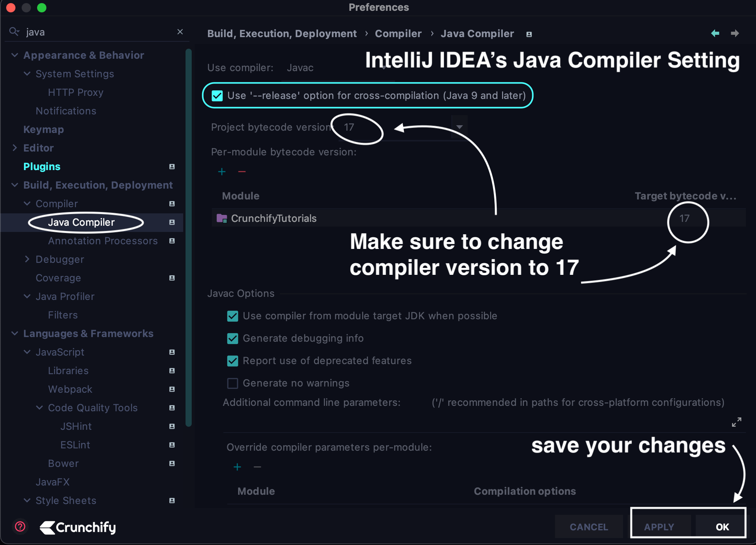This screenshot has height=545, width=756.
Task: Click the expand parameters field icon
Action: pos(736,422)
